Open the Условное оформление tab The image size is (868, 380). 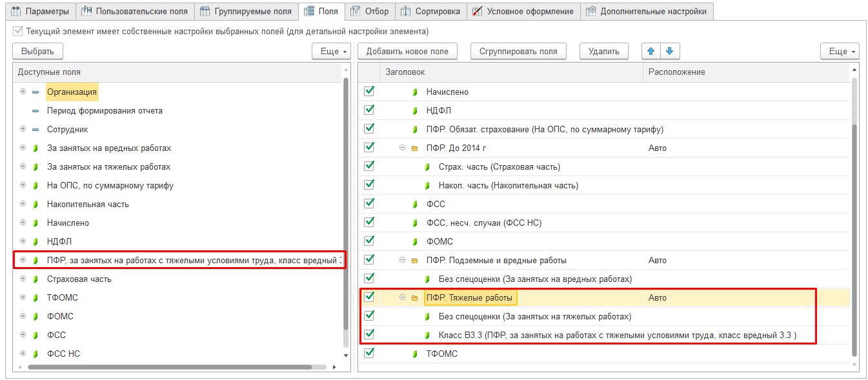(x=522, y=11)
